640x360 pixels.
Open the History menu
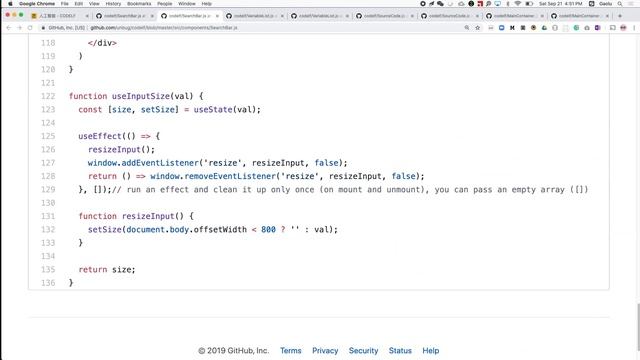point(113,4)
